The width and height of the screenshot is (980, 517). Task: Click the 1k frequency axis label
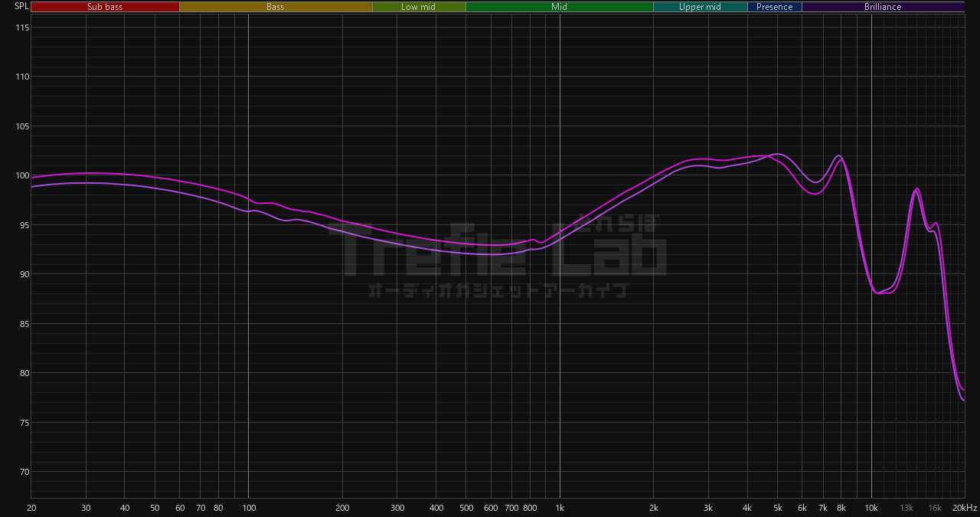click(x=560, y=508)
